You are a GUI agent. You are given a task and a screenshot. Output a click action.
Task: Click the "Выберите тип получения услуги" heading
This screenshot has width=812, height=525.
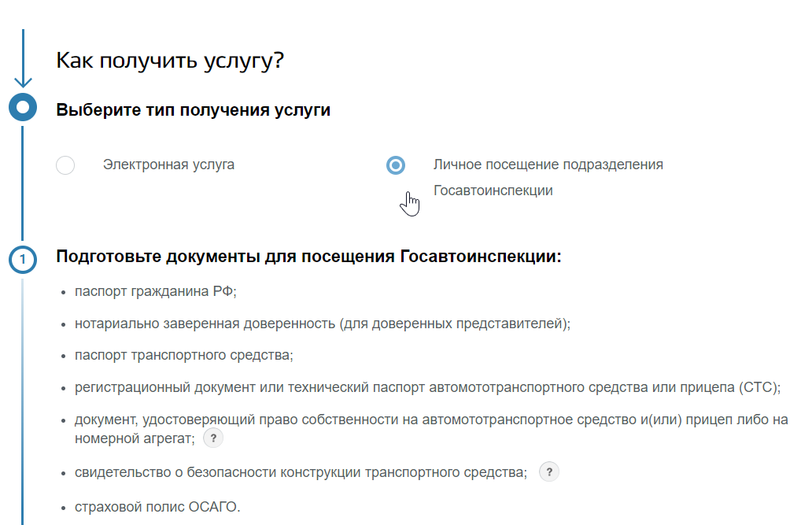click(x=193, y=110)
